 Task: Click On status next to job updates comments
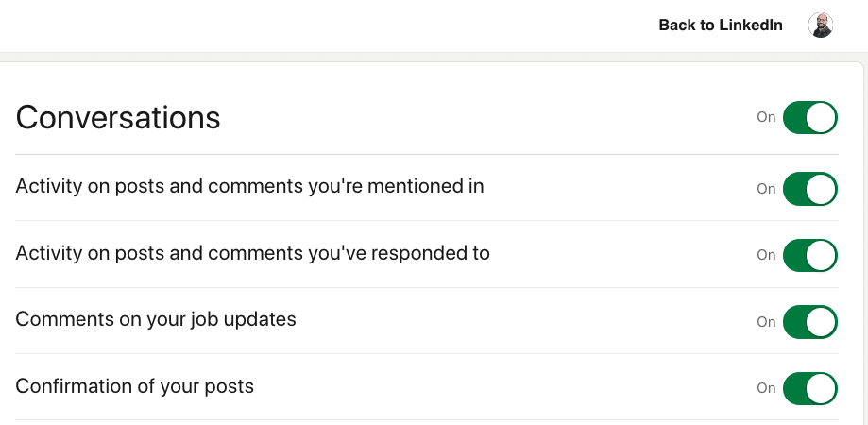766,322
